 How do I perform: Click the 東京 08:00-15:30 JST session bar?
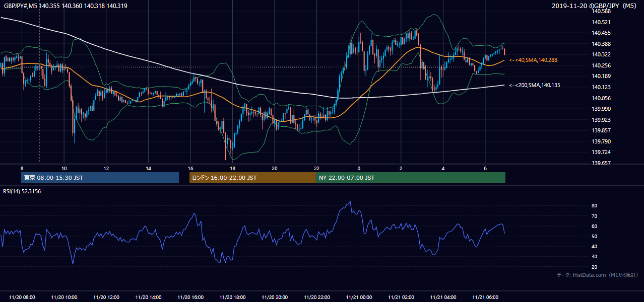click(x=100, y=178)
